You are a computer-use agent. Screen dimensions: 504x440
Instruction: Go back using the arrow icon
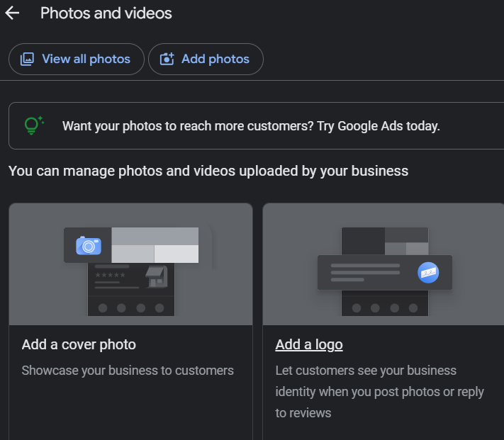point(12,13)
